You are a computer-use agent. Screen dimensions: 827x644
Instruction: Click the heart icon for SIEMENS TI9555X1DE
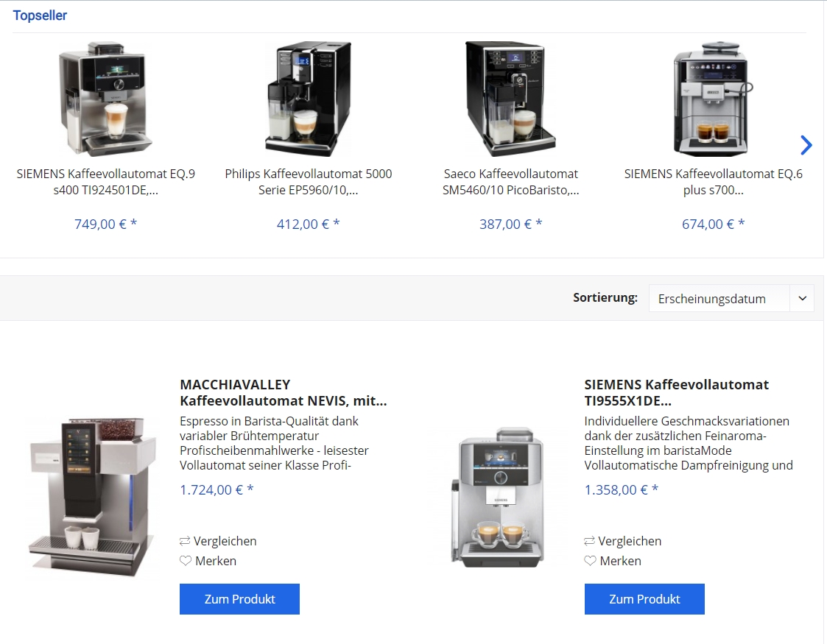point(590,561)
